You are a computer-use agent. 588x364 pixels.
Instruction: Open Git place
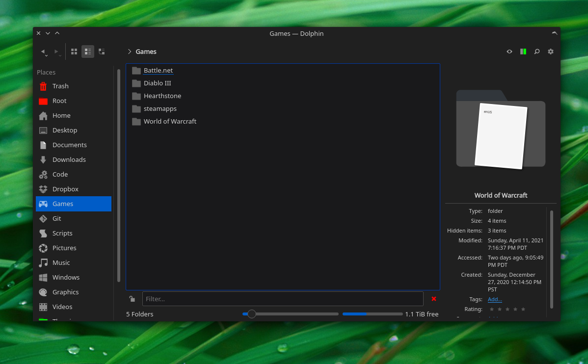pos(74,219)
